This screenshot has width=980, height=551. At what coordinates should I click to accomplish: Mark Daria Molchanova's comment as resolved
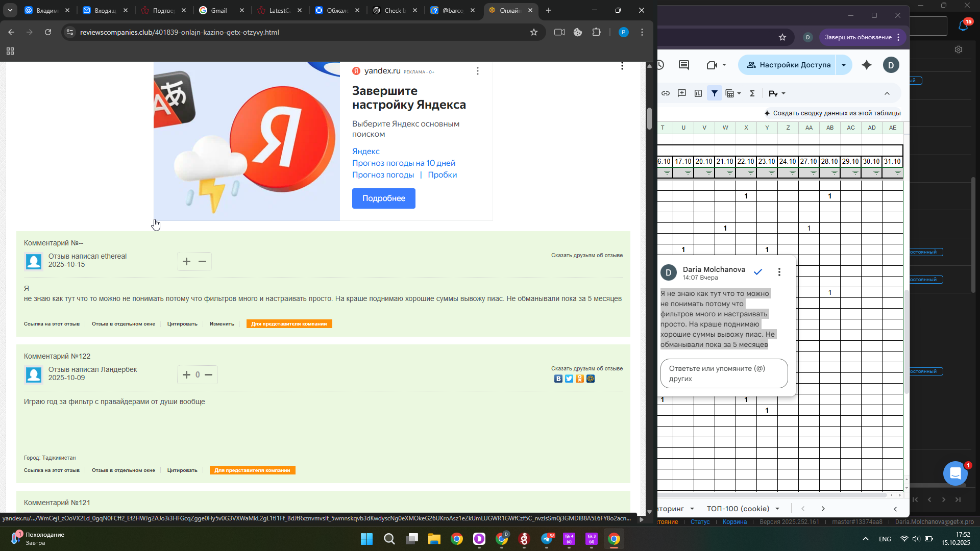[758, 272]
